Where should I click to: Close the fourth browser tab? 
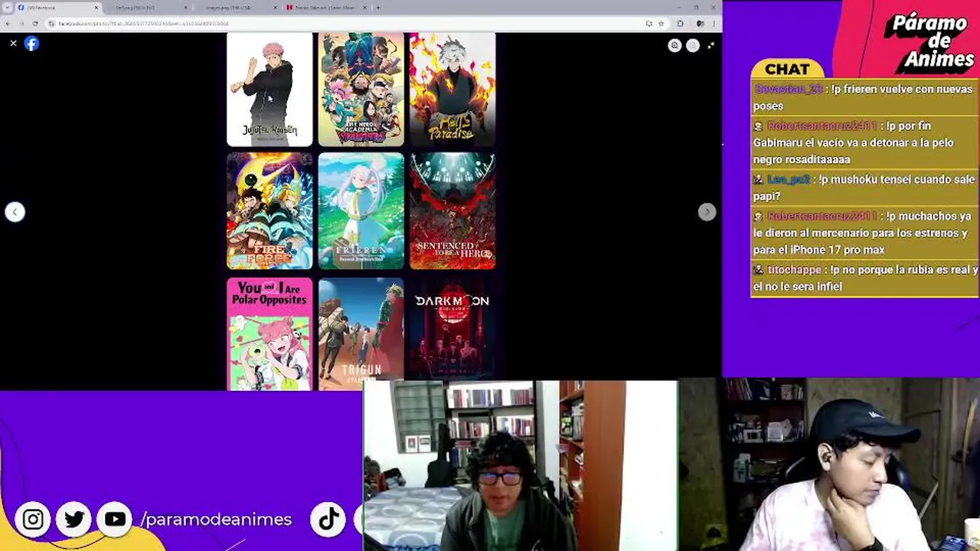[364, 8]
